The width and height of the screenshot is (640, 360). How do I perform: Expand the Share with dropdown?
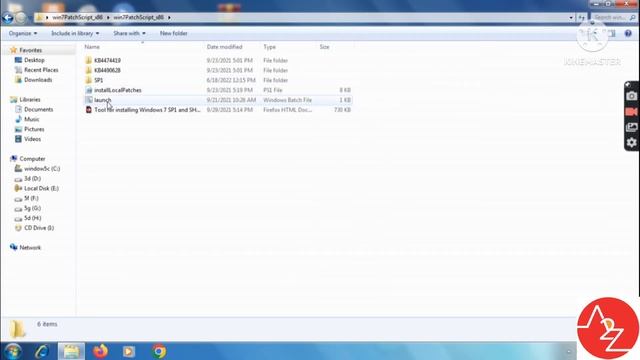129,33
